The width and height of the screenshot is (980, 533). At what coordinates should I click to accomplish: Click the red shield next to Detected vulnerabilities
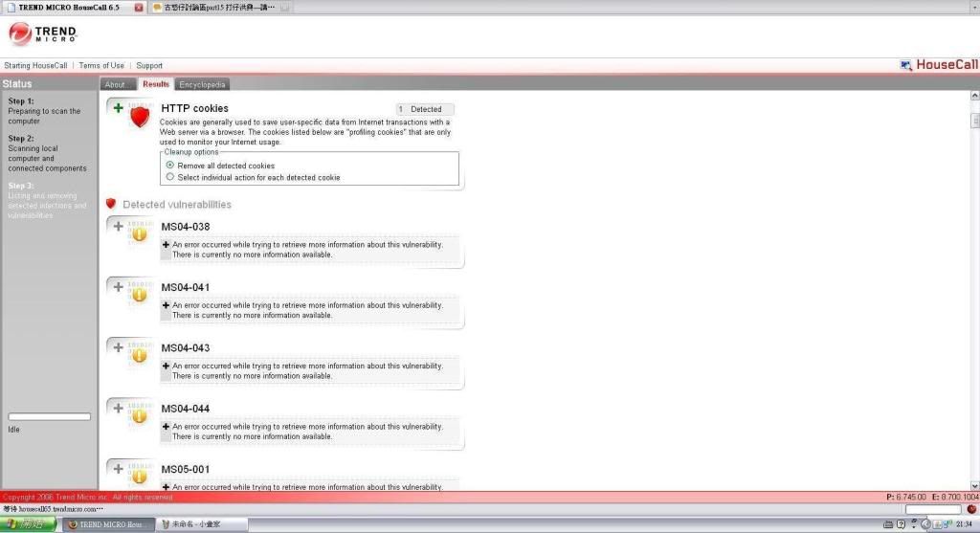point(111,204)
